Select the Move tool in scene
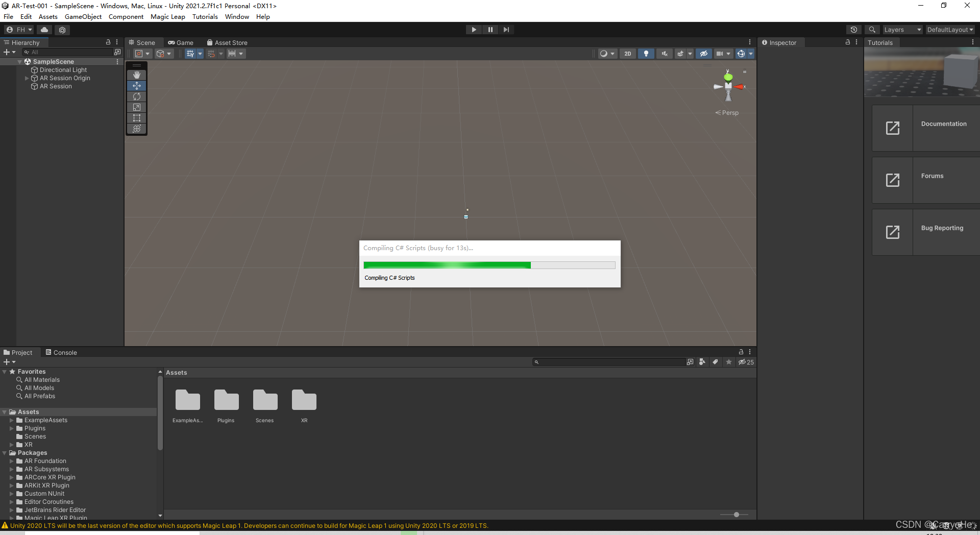Screen dimensions: 980x535 (137, 86)
